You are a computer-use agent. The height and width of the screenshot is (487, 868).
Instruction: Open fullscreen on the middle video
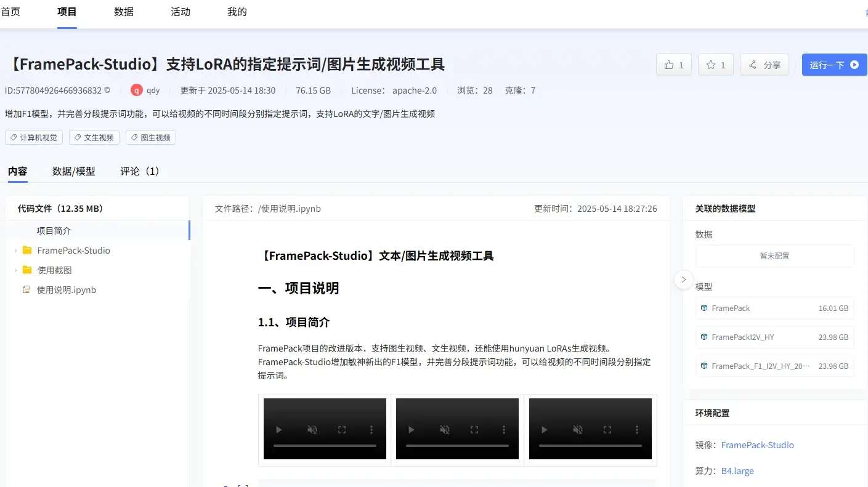(474, 430)
